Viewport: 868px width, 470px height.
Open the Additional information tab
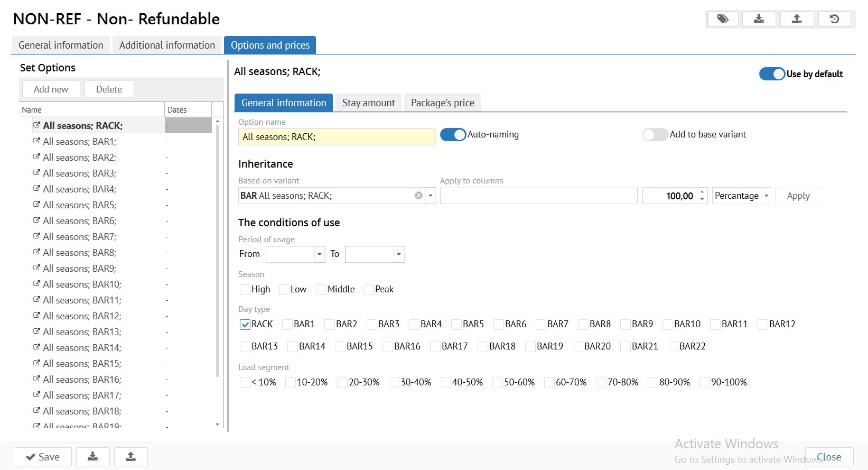tap(167, 45)
